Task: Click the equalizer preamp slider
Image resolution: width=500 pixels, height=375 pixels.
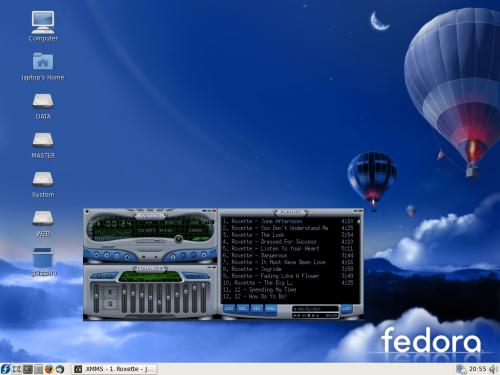Action: pyautogui.click(x=97, y=298)
